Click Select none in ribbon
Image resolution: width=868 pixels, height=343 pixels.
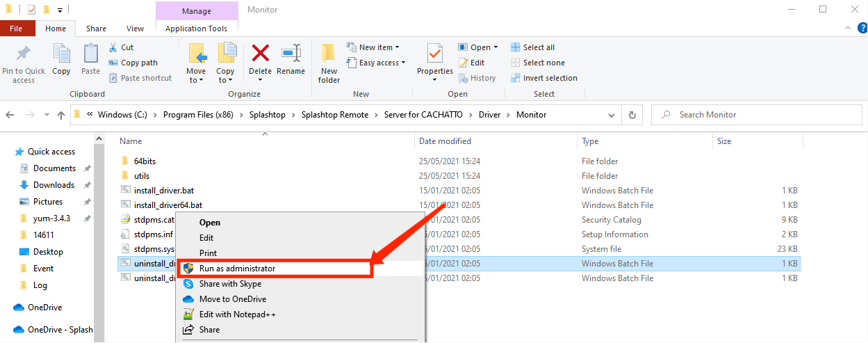[538, 63]
